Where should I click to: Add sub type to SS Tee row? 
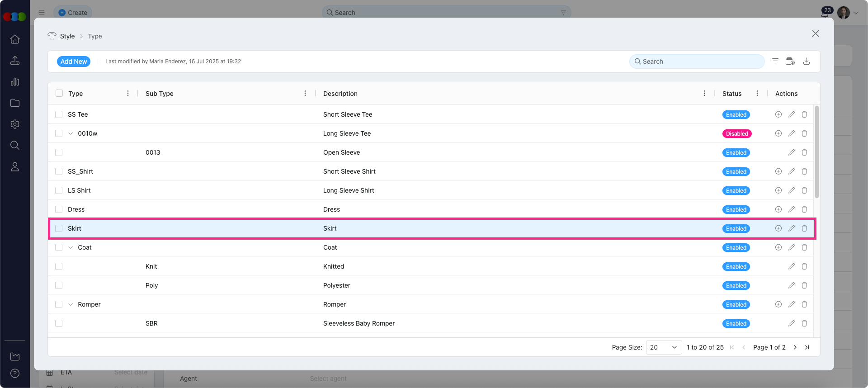pyautogui.click(x=778, y=114)
